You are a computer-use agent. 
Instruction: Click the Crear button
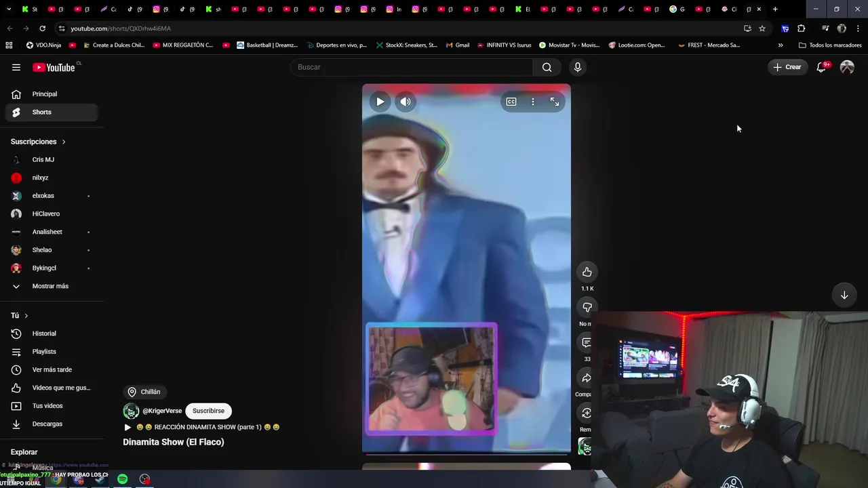point(787,67)
